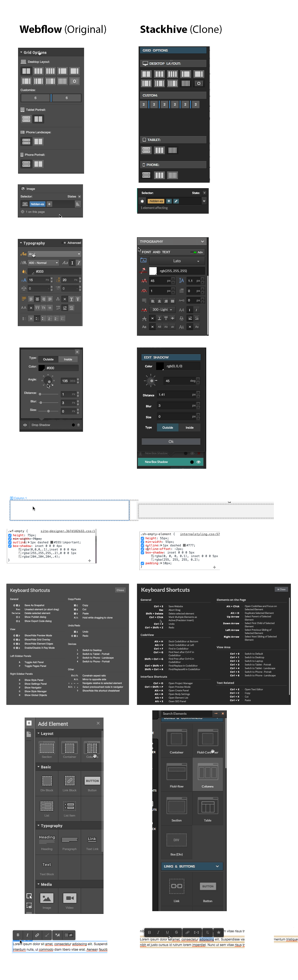Toggle Adv switch in Stackhive Font and Text

193,252
